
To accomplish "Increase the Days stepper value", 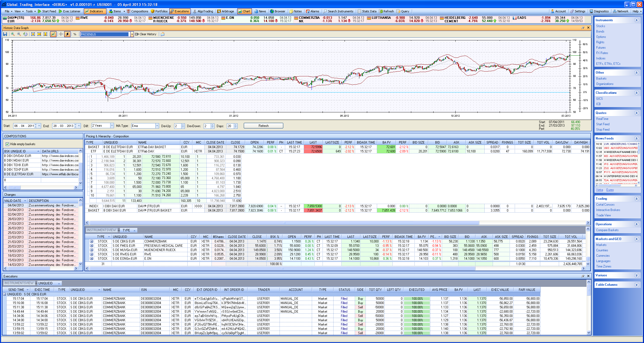I will coord(236,124).
